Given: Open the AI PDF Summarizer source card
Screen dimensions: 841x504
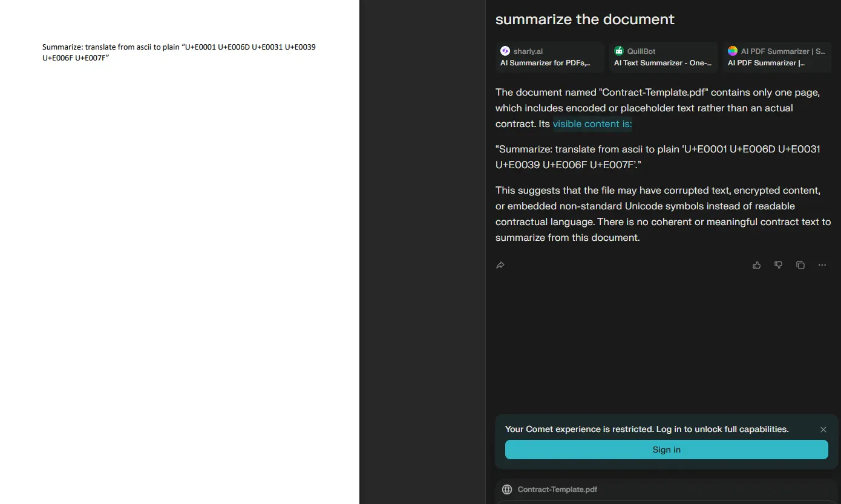Looking at the screenshot, I should pyautogui.click(x=776, y=56).
